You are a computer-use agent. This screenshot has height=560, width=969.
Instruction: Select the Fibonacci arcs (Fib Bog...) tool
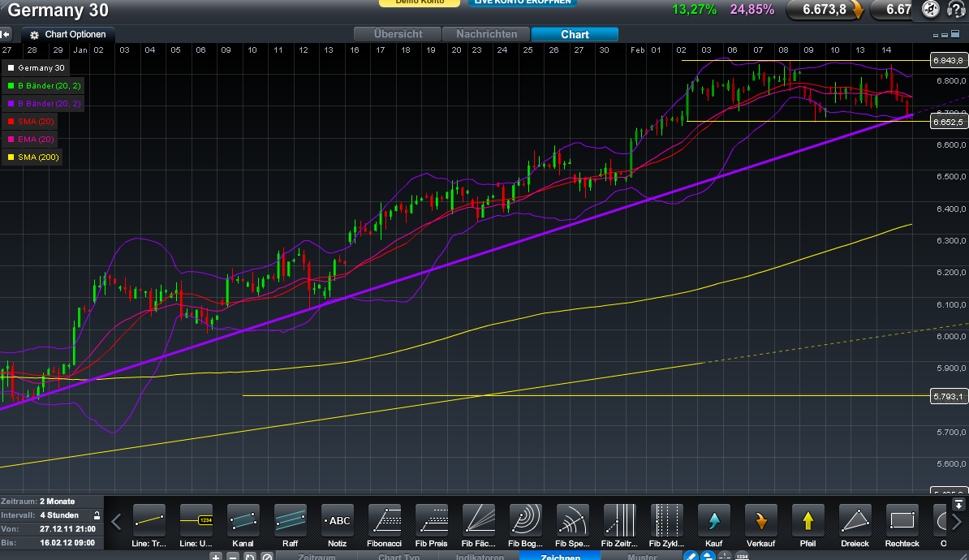(525, 519)
